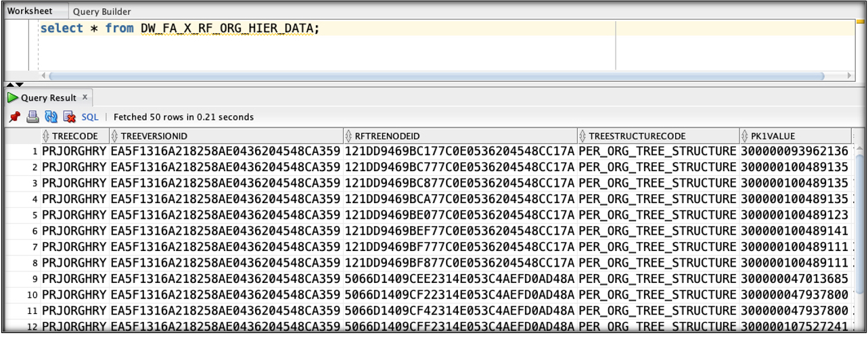The width and height of the screenshot is (868, 337).
Task: Refresh the query results with the blue arrows icon
Action: [51, 117]
